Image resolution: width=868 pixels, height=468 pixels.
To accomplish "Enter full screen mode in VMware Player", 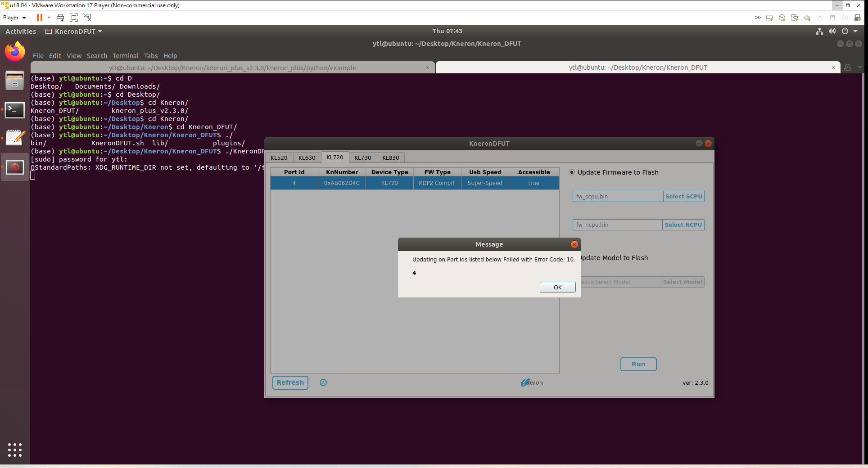I will click(x=74, y=18).
